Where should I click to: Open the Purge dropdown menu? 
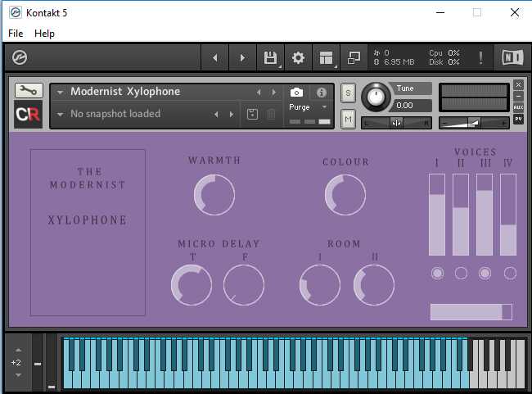[309, 107]
